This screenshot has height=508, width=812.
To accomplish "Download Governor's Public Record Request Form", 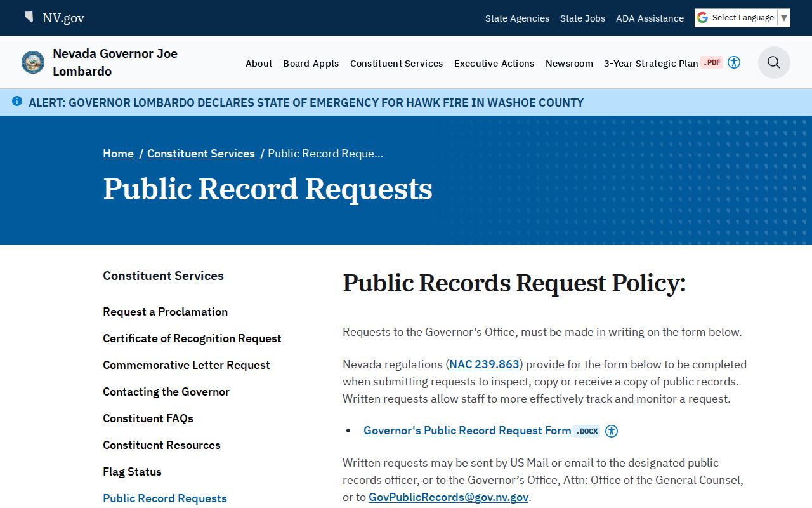I will [468, 431].
